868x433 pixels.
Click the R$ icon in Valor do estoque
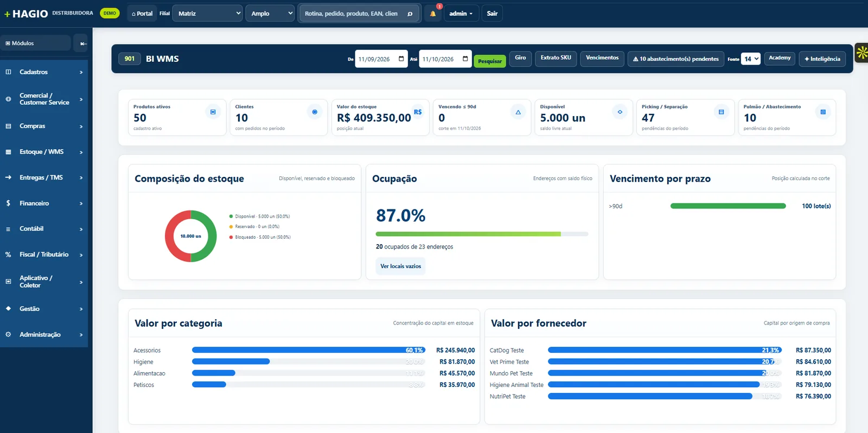(x=418, y=112)
